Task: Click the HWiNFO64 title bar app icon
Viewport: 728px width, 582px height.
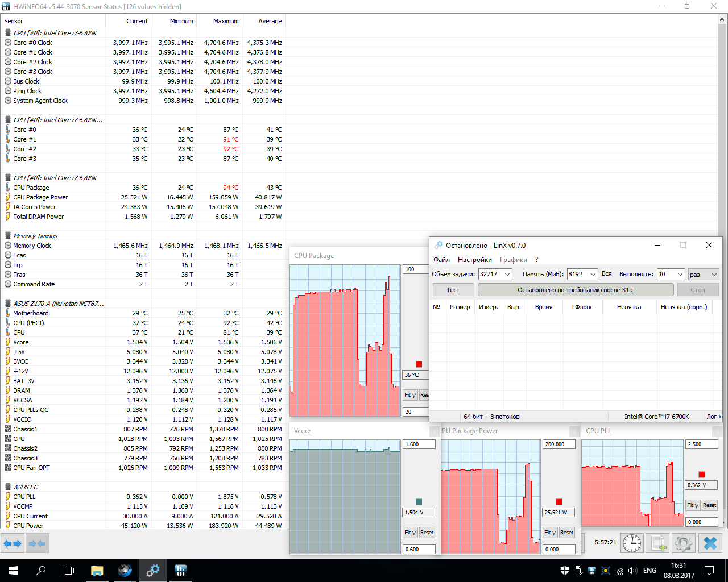Action: coord(6,6)
